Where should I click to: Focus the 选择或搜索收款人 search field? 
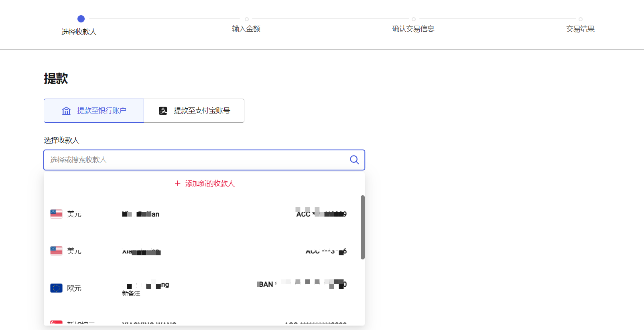(x=197, y=160)
